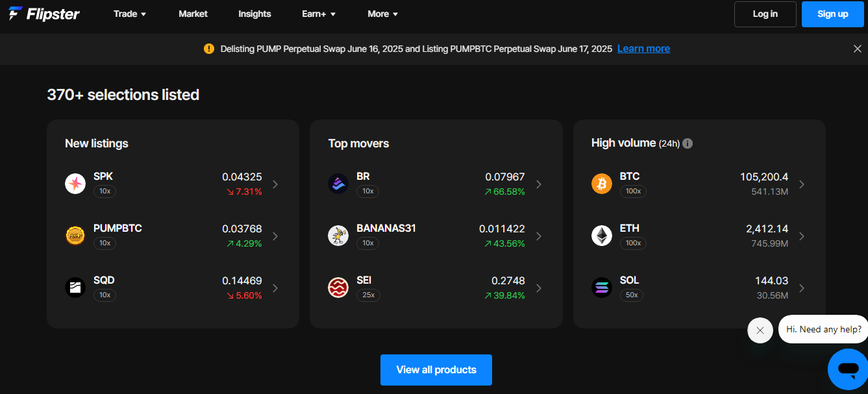Image resolution: width=868 pixels, height=394 pixels.
Task: Open SPK row chevron arrow
Action: tap(275, 184)
